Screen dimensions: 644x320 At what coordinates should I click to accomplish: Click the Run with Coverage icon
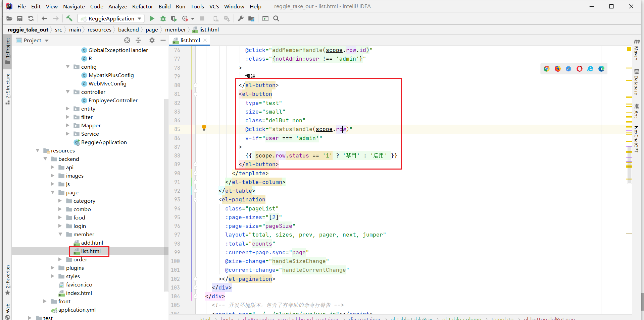pos(174,18)
